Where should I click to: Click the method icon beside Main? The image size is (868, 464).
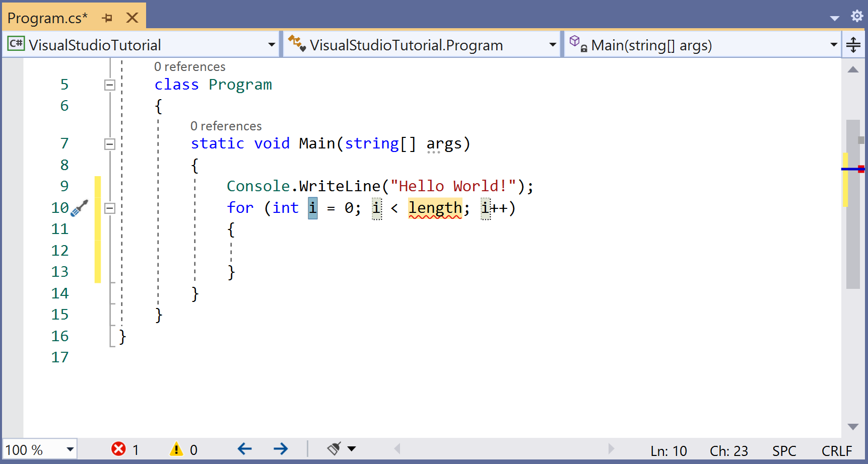coord(578,44)
